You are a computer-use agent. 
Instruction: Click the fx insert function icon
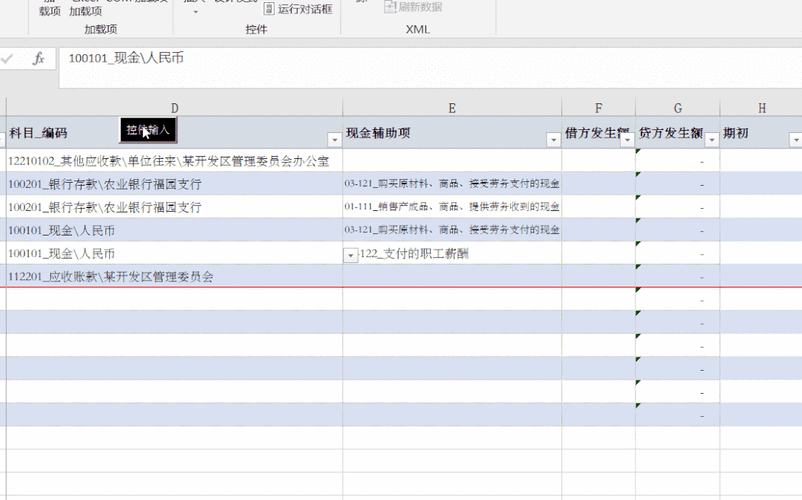pos(39,59)
